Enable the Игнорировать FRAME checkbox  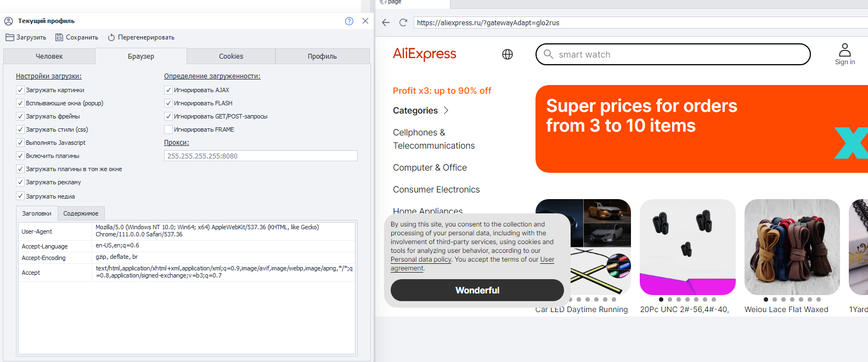pos(168,129)
